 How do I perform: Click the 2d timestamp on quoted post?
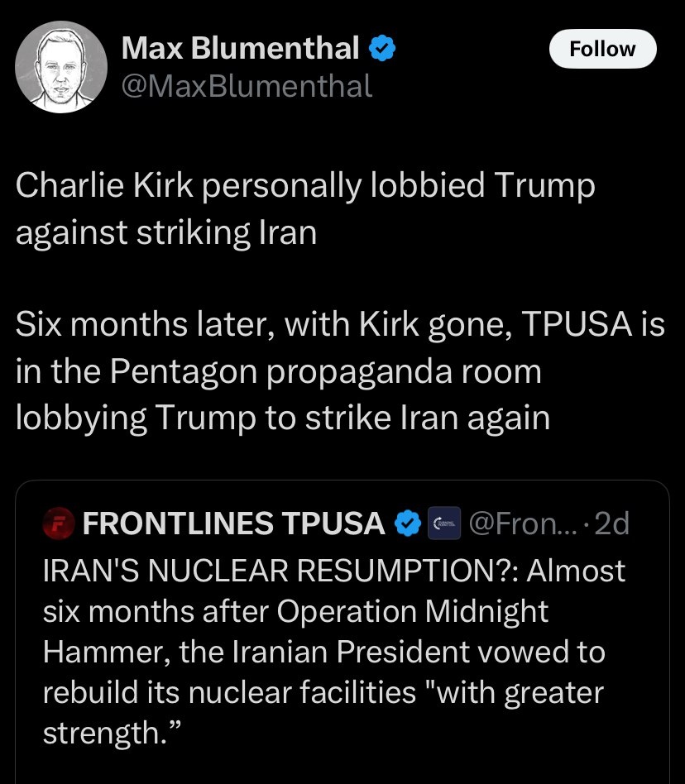pyautogui.click(x=611, y=523)
